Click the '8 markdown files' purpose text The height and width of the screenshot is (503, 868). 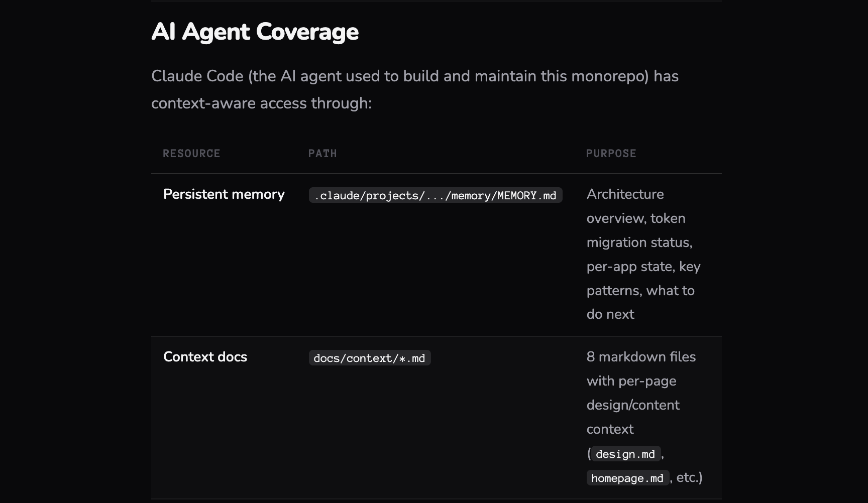pos(641,357)
